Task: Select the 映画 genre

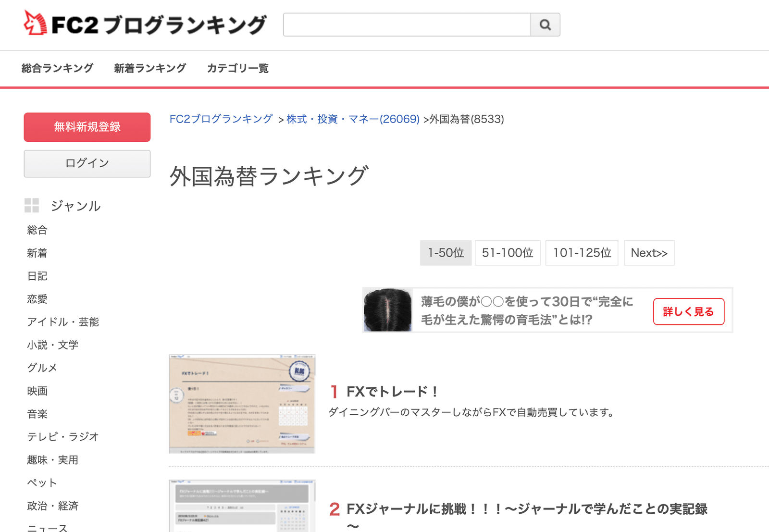Action: (37, 391)
